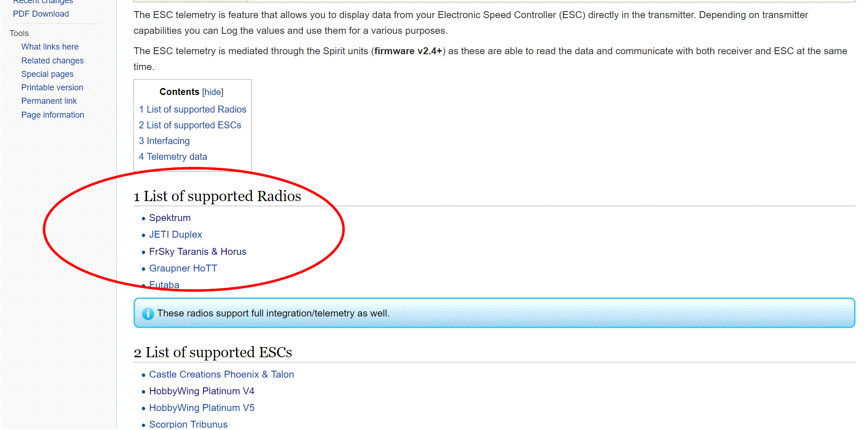Open Printable version of page
868x430 pixels.
click(52, 88)
